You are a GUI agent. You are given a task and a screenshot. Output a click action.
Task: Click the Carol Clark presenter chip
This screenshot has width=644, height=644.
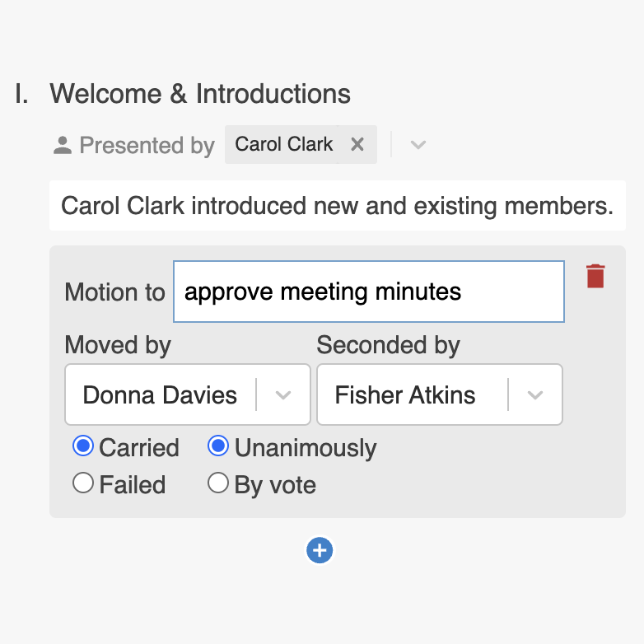pos(283,145)
